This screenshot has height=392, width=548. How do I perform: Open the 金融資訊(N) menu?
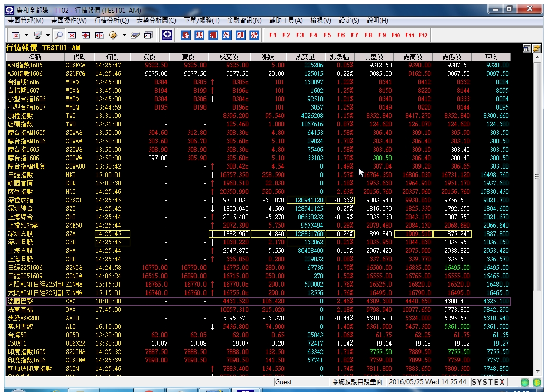point(244,21)
